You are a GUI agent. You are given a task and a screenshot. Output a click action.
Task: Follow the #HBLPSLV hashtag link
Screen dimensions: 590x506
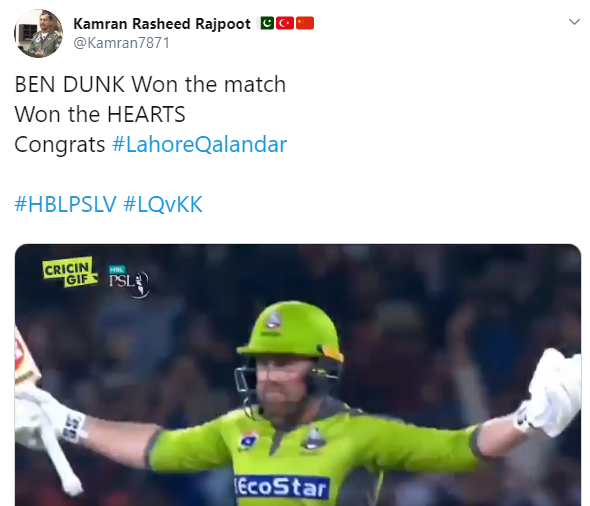pos(65,205)
